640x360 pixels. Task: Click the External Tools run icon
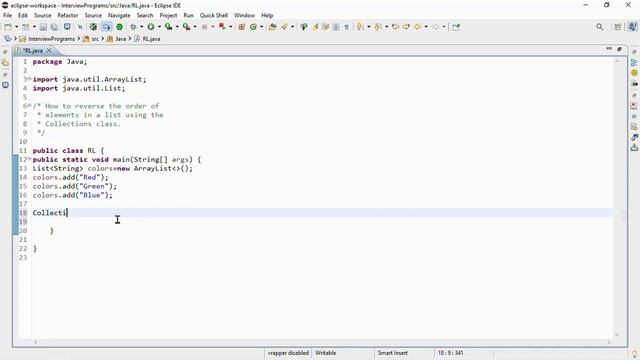click(x=186, y=27)
